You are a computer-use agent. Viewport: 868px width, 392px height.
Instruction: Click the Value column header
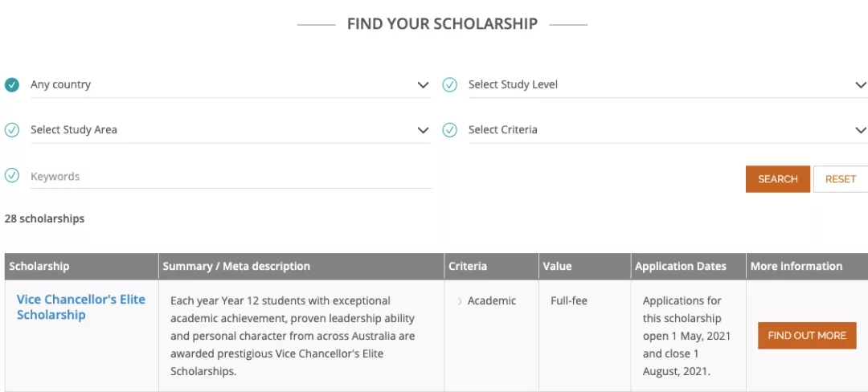pyautogui.click(x=557, y=267)
